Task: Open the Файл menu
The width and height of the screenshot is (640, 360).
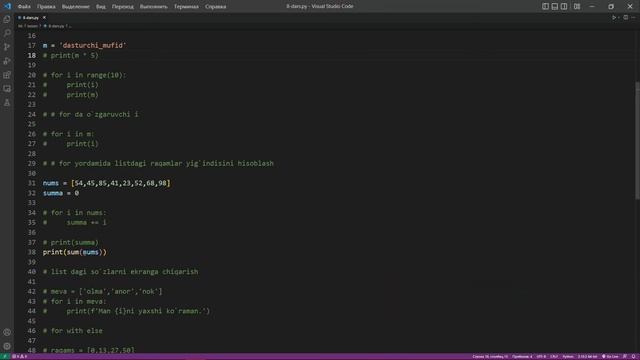Action: pyautogui.click(x=24, y=7)
